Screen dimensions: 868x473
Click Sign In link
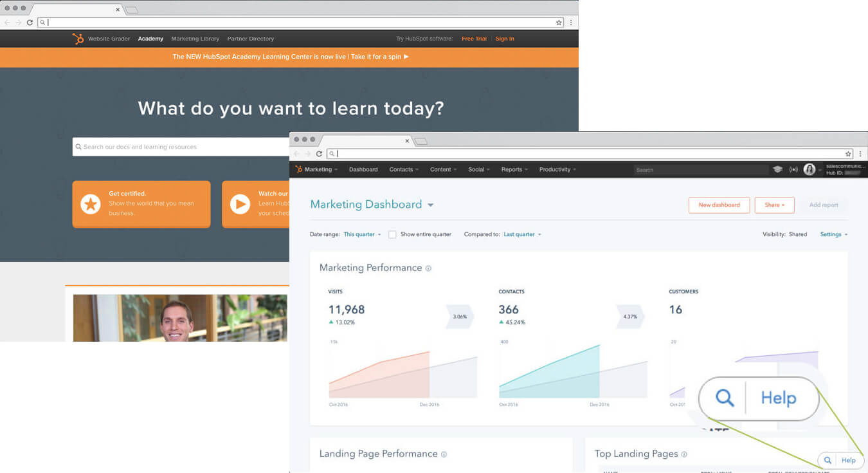pos(505,39)
